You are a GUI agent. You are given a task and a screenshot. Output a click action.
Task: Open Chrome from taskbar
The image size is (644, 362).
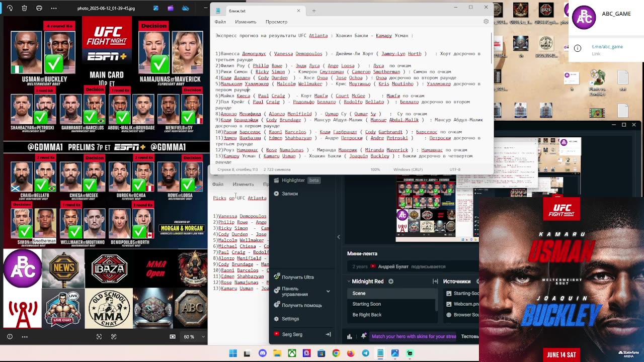coord(336,353)
